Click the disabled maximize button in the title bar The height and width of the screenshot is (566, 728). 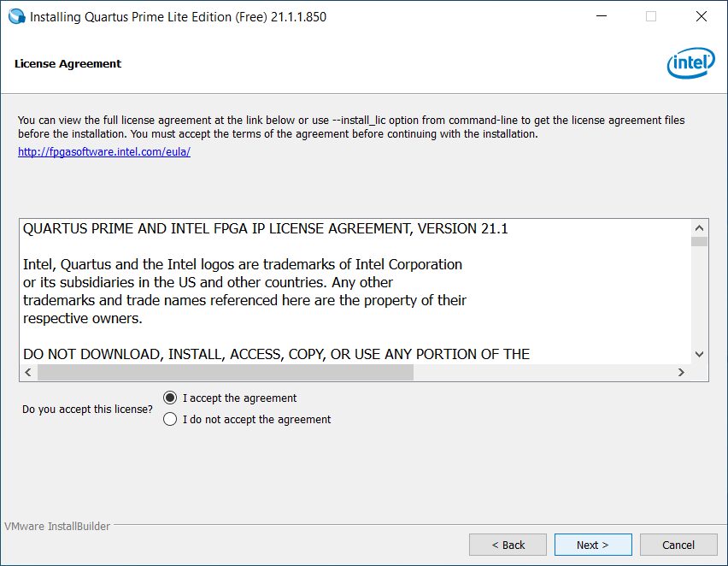pyautogui.click(x=651, y=16)
